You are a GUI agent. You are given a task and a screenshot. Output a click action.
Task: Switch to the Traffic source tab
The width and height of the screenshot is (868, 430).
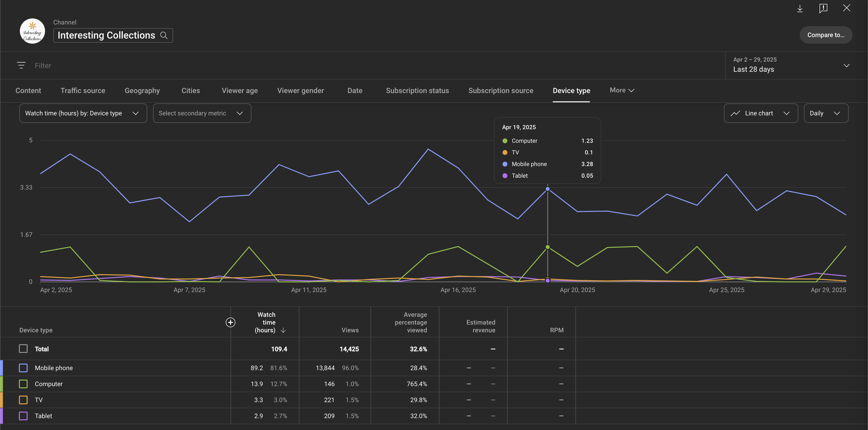pos(83,91)
